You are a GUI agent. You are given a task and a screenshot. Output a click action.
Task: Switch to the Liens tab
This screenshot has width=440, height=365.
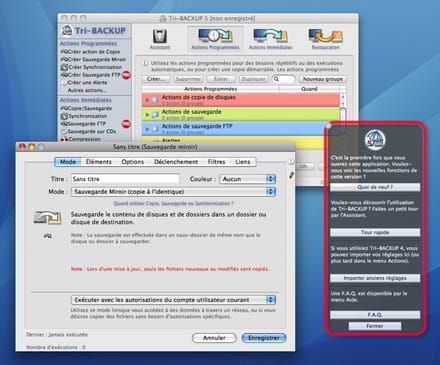click(x=243, y=162)
